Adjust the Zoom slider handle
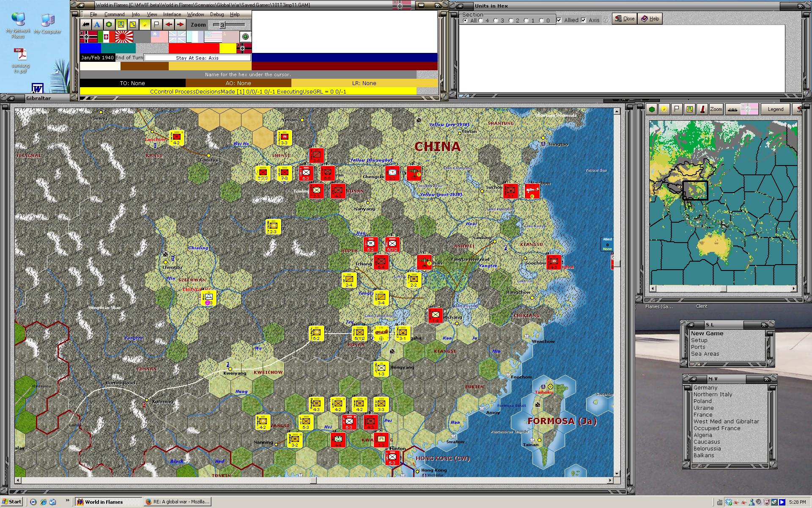Viewport: 812px width, 508px height. coord(222,25)
